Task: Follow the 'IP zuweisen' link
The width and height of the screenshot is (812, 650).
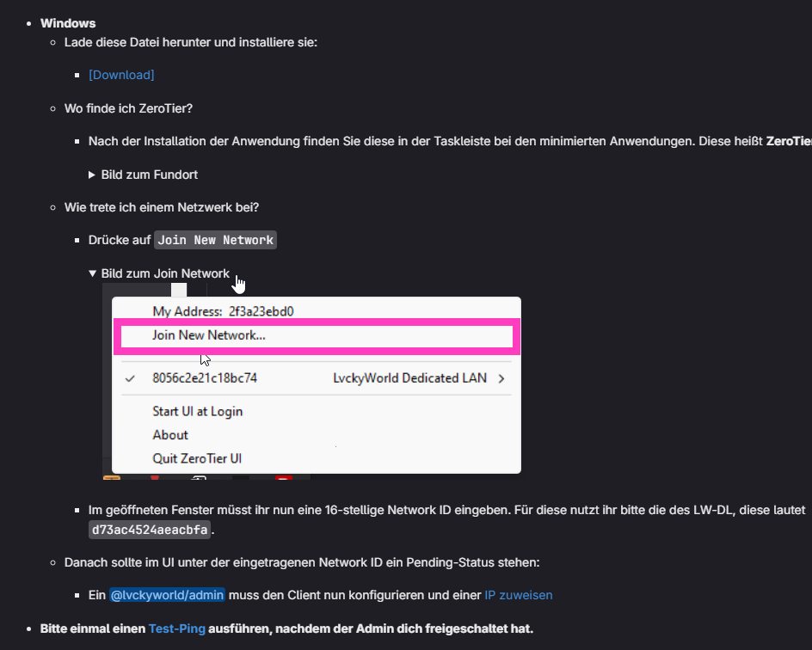Action: pos(519,595)
